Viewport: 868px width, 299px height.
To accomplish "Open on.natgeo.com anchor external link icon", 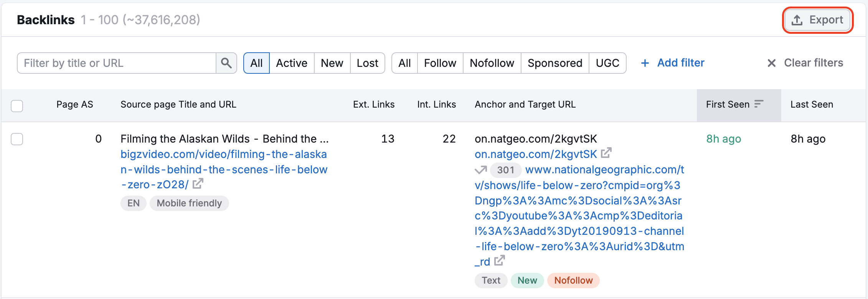I will (x=606, y=153).
